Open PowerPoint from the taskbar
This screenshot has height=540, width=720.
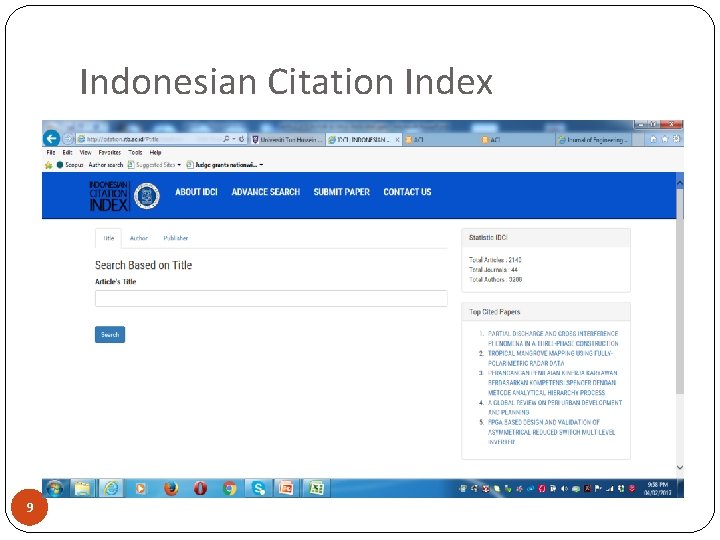pos(286,488)
